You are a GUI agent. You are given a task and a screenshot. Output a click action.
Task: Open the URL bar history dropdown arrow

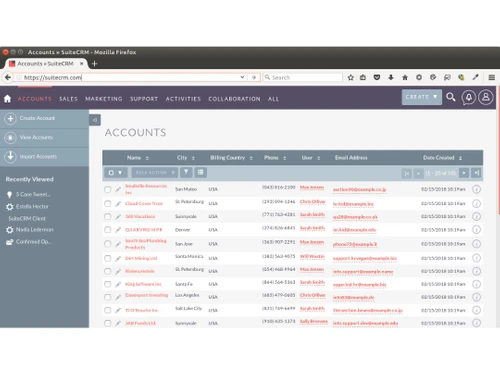pos(242,77)
